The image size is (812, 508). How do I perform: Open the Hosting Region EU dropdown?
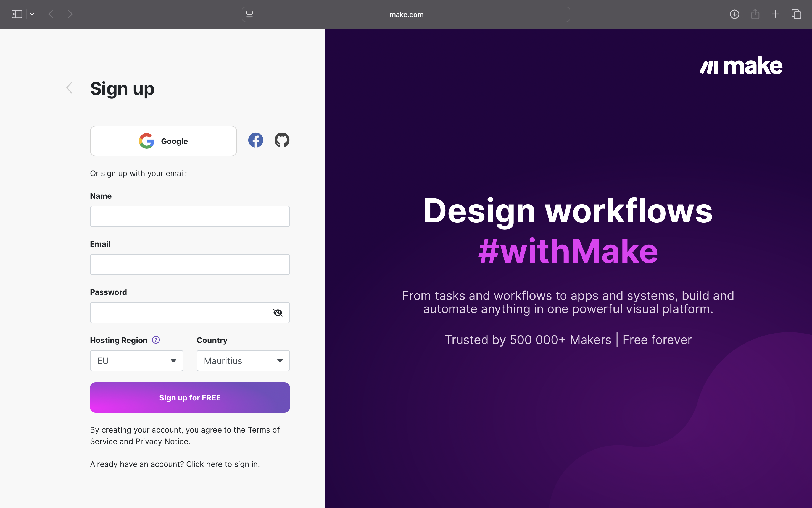tap(137, 361)
